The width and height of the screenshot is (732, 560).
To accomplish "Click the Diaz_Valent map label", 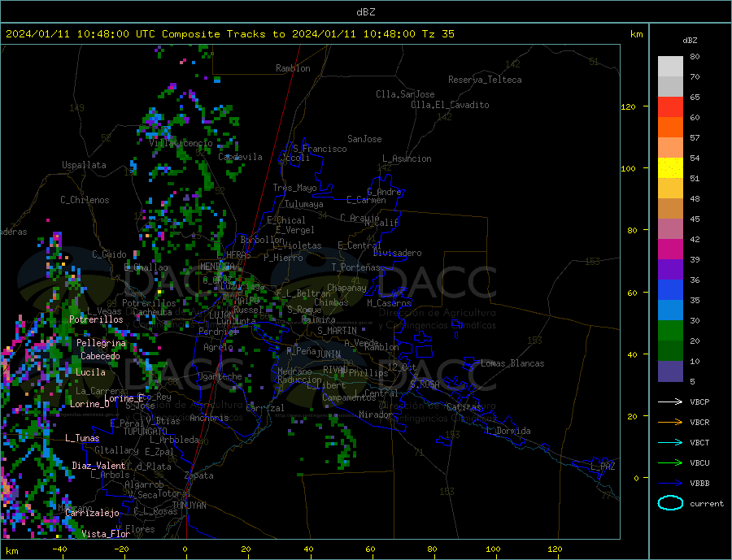I will (98, 466).
